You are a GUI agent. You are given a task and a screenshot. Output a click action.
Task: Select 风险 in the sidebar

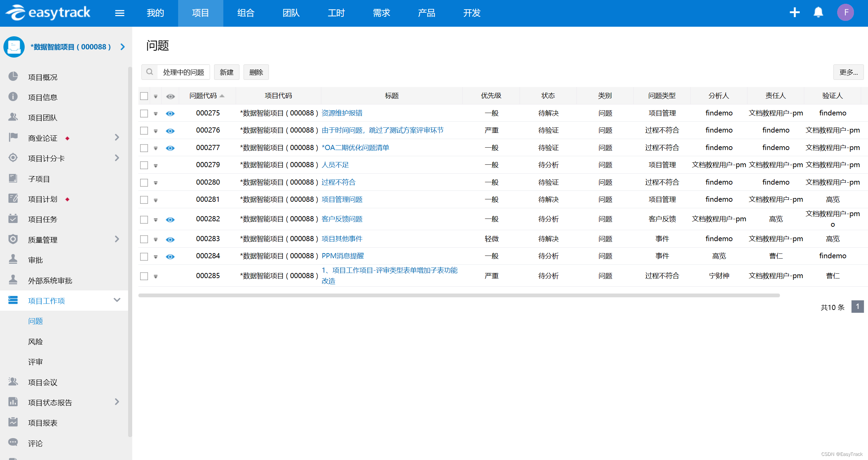tap(35, 341)
